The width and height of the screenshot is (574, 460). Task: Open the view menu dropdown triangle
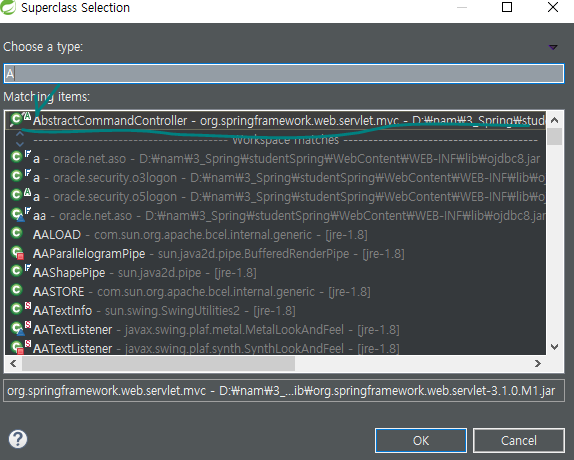click(553, 47)
